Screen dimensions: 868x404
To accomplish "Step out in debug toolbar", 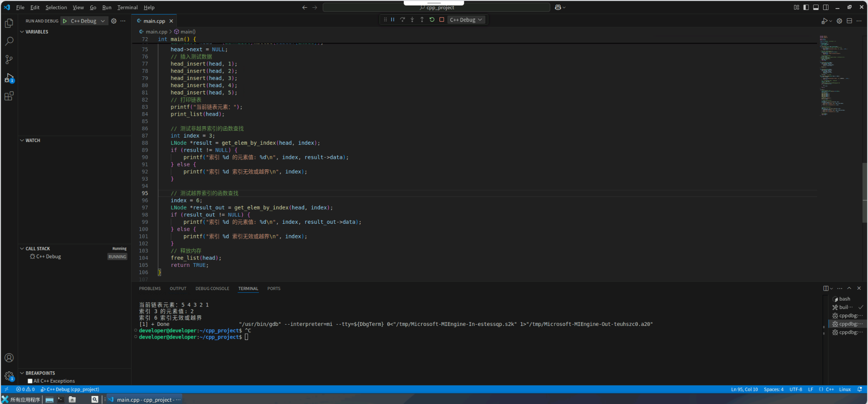I will pos(422,20).
